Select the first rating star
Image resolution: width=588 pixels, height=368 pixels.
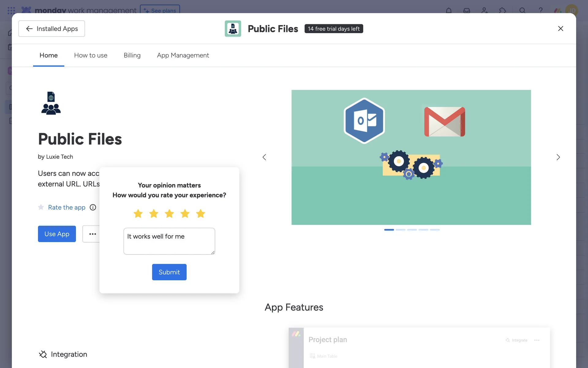click(138, 213)
